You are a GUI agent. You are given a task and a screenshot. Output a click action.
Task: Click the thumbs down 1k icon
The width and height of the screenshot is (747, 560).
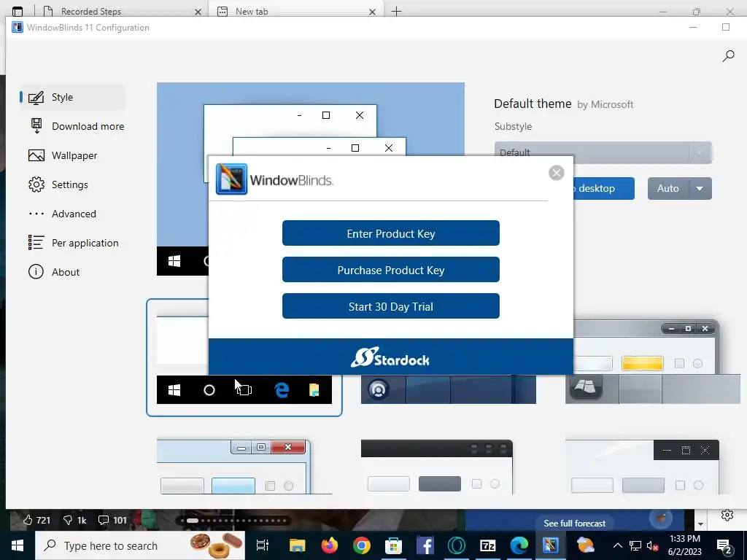coord(68,520)
